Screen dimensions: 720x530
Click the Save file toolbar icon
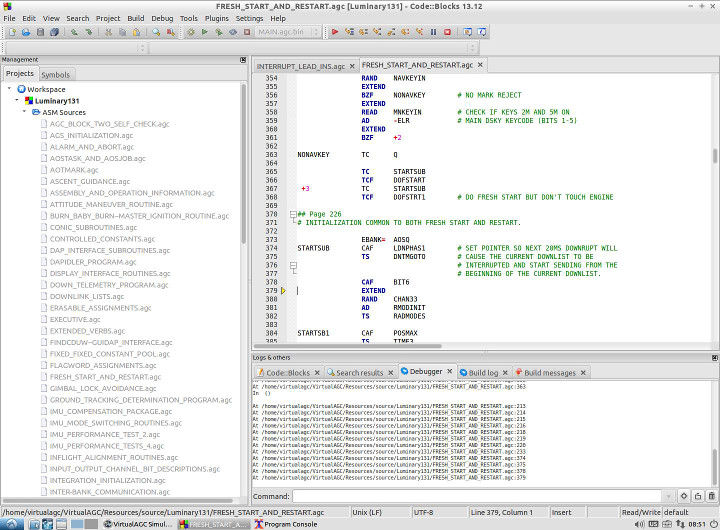40,32
